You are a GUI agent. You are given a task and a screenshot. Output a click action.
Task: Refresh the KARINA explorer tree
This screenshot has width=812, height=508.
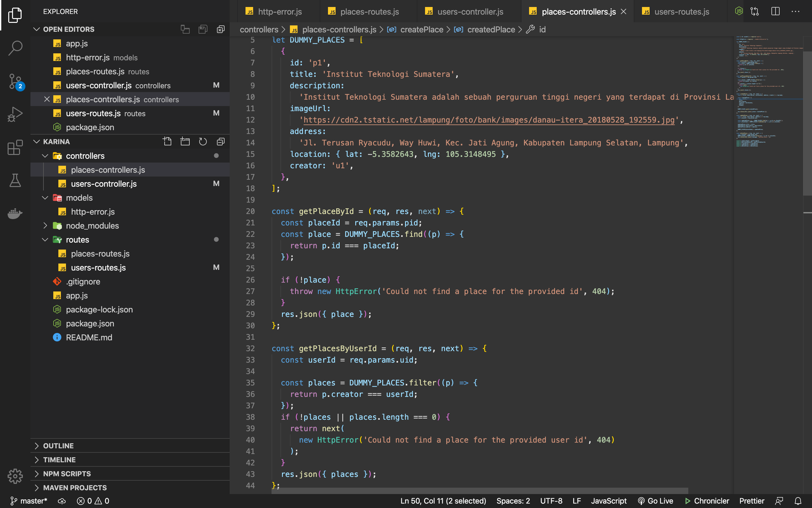[x=203, y=142]
